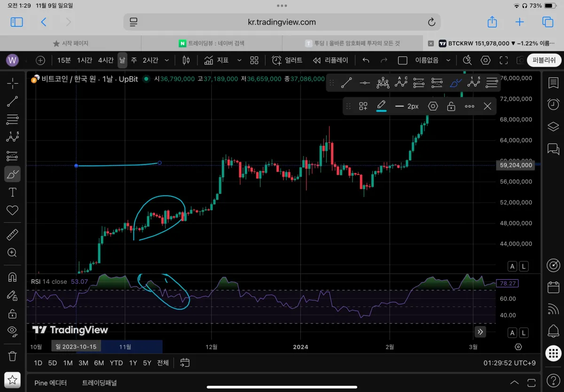Open the go-to-date calendar icon
Viewport: 564px width, 392px height.
(185, 363)
